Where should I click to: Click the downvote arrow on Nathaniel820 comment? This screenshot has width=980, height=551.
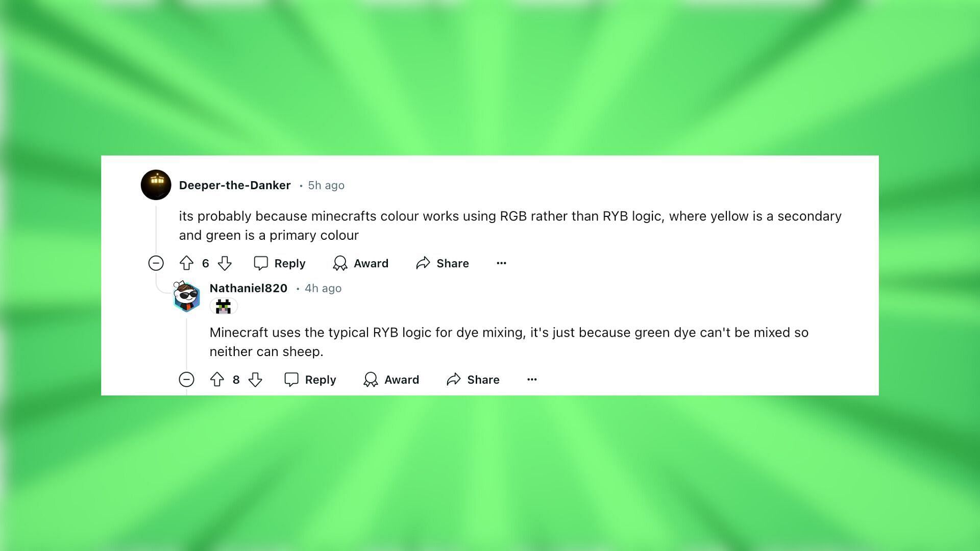pyautogui.click(x=256, y=380)
